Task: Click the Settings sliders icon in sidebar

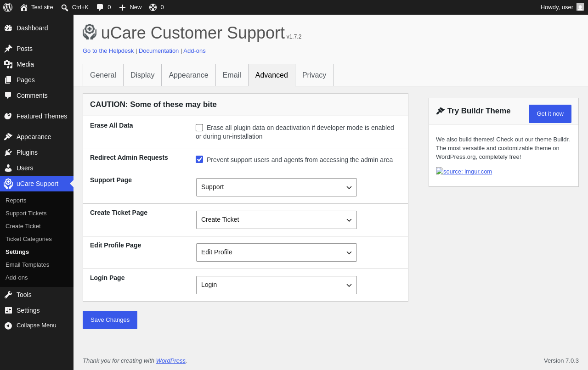Action: coord(8,310)
